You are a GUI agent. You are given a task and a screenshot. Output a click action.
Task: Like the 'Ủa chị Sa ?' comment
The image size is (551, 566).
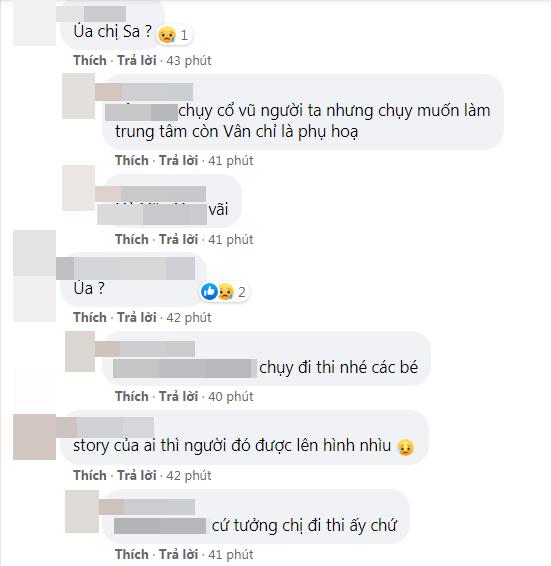(90, 60)
